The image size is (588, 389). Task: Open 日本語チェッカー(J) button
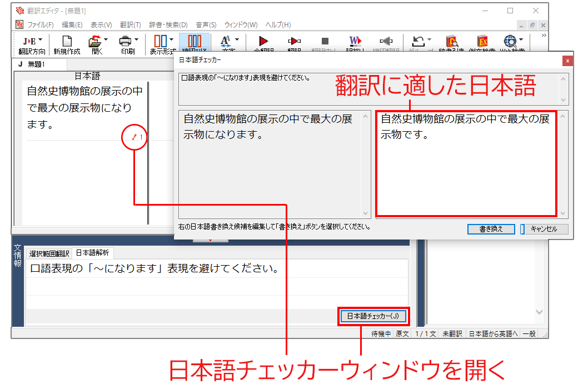(x=373, y=316)
